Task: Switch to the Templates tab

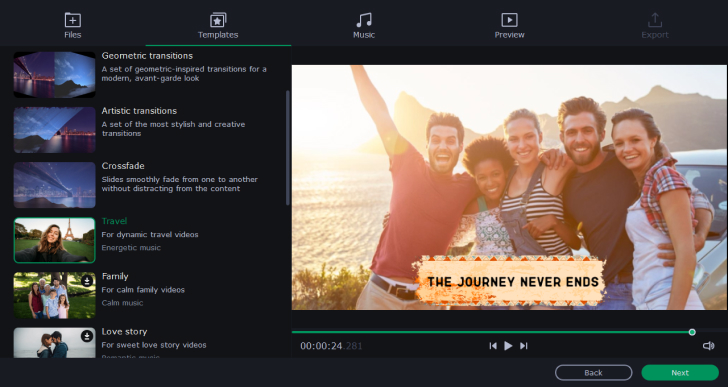Action: click(218, 26)
